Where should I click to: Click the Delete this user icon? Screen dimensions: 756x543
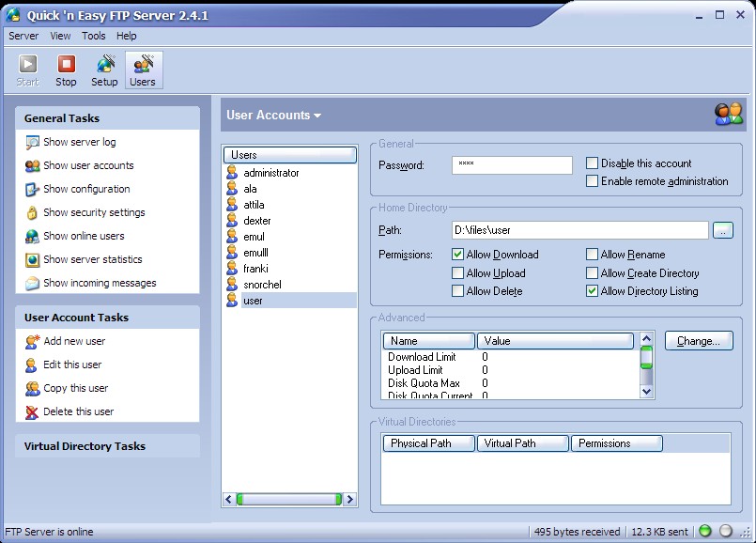click(32, 412)
